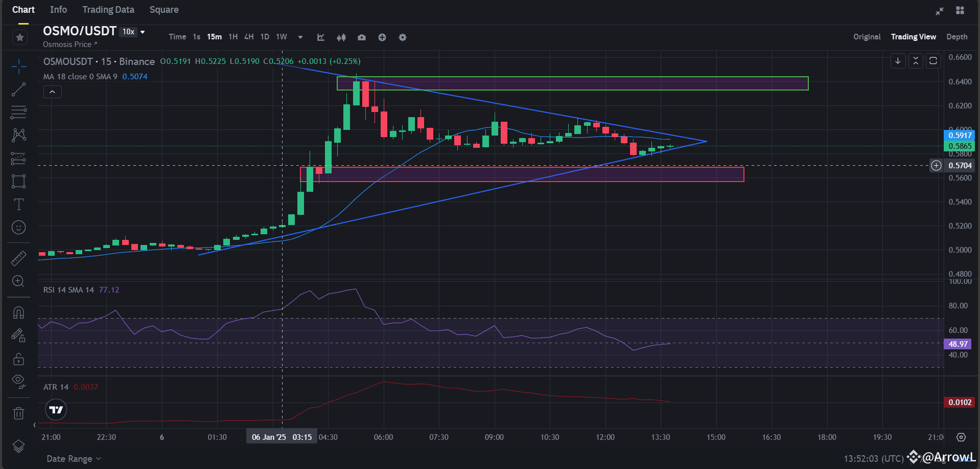This screenshot has height=469, width=980.
Task: Collapse the indicator legend chevron
Action: [52, 92]
